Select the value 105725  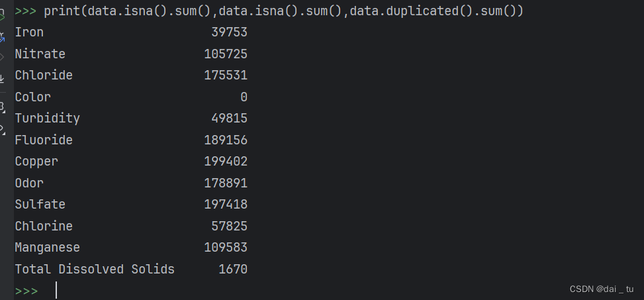(226, 54)
